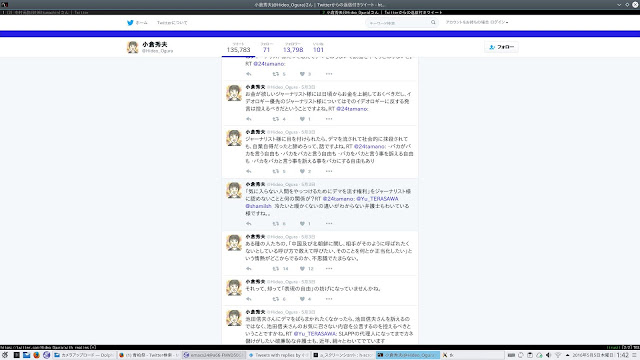
Task: Open more options for それって、却って tweet
Action: tap(329, 299)
